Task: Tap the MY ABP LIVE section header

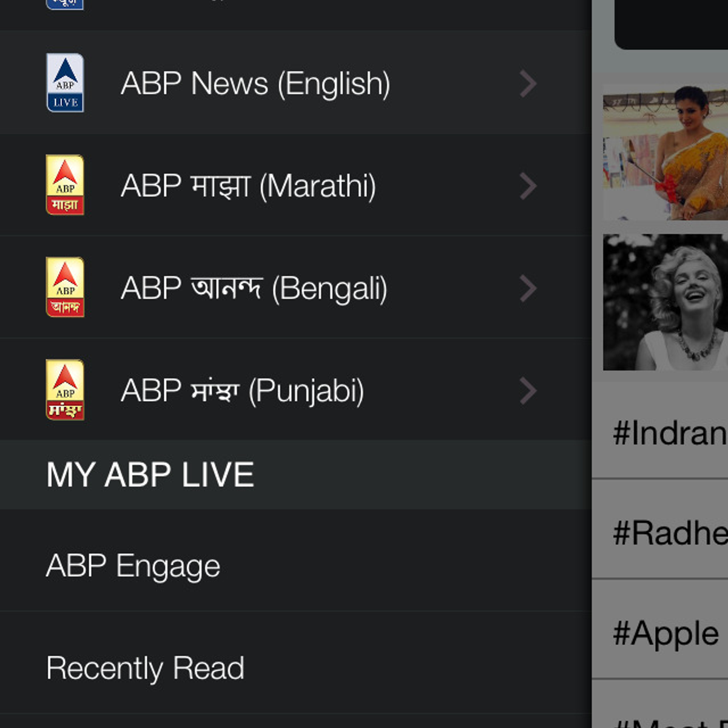Action: (150, 474)
